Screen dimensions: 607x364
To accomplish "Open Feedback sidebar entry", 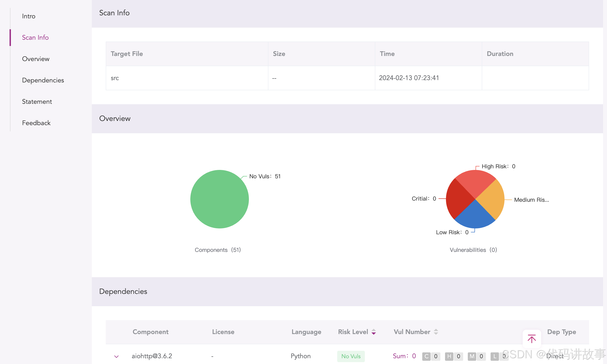I will (x=36, y=123).
